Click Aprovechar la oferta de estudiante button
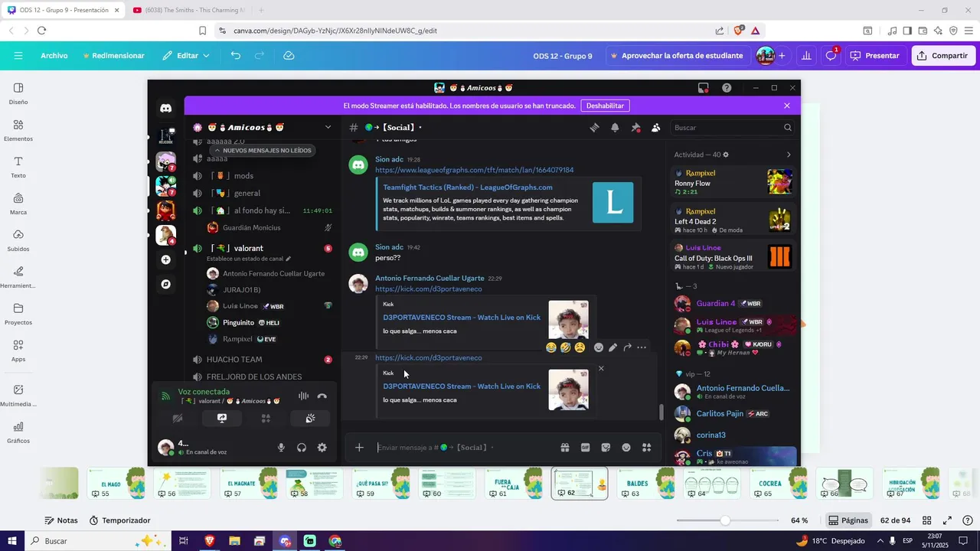Screen dimensions: 980x551 pyautogui.click(x=676, y=56)
